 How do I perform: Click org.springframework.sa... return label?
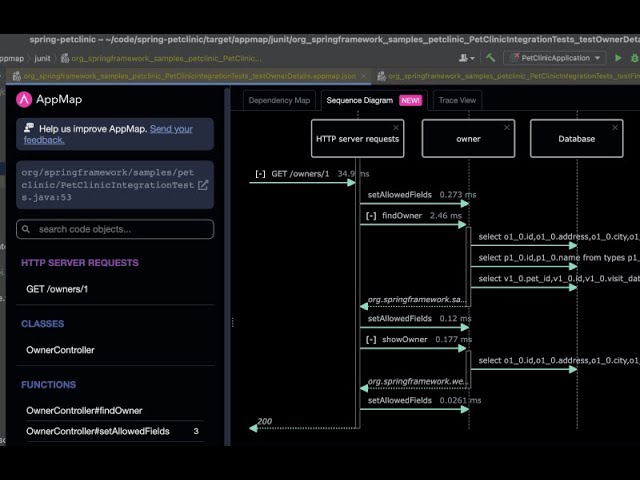point(417,299)
